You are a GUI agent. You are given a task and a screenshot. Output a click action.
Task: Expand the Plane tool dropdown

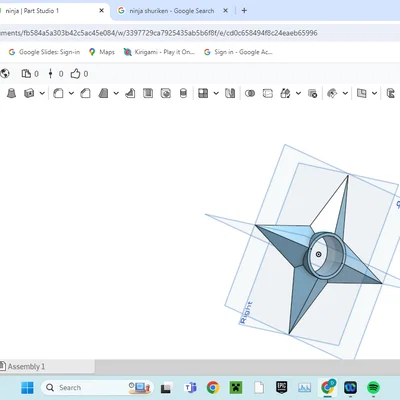coord(374,93)
